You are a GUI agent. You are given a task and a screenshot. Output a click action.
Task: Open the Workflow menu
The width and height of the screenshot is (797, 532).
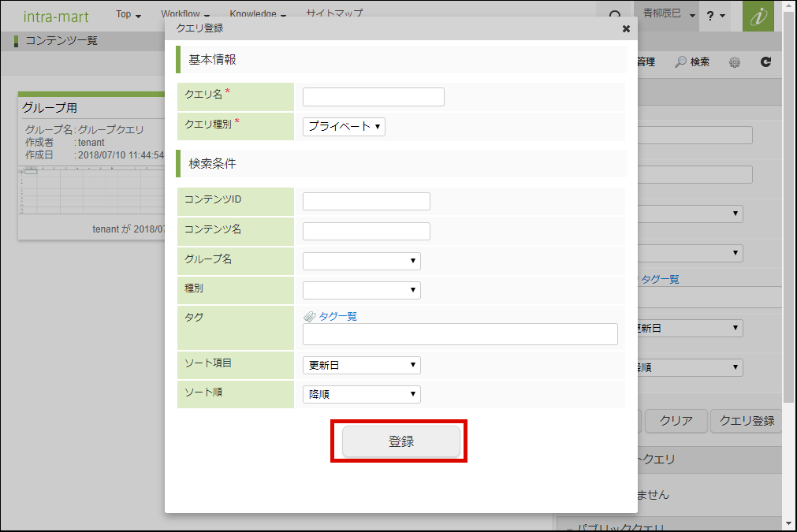(185, 13)
